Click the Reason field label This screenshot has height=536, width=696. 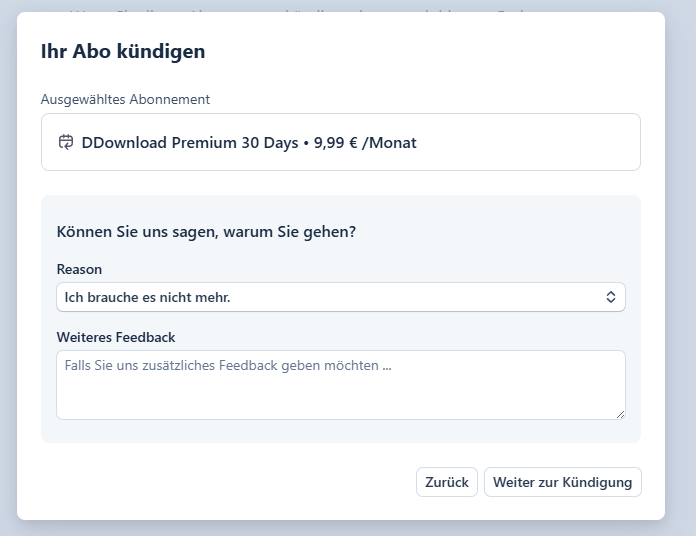(79, 269)
